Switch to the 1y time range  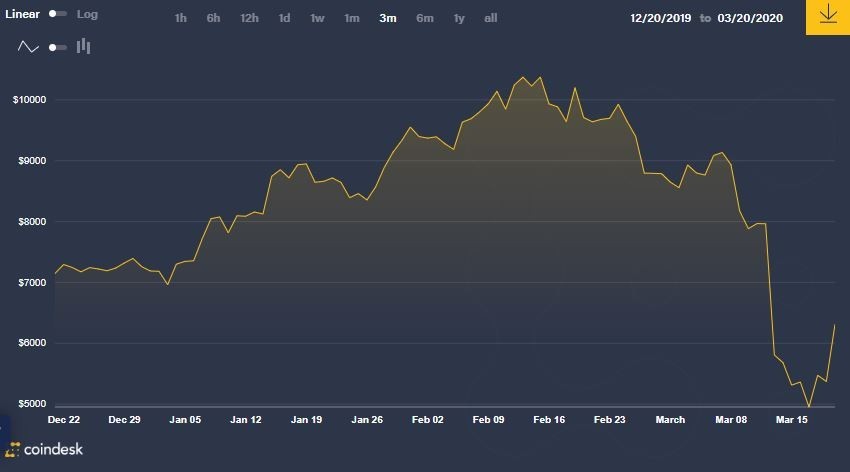point(459,18)
